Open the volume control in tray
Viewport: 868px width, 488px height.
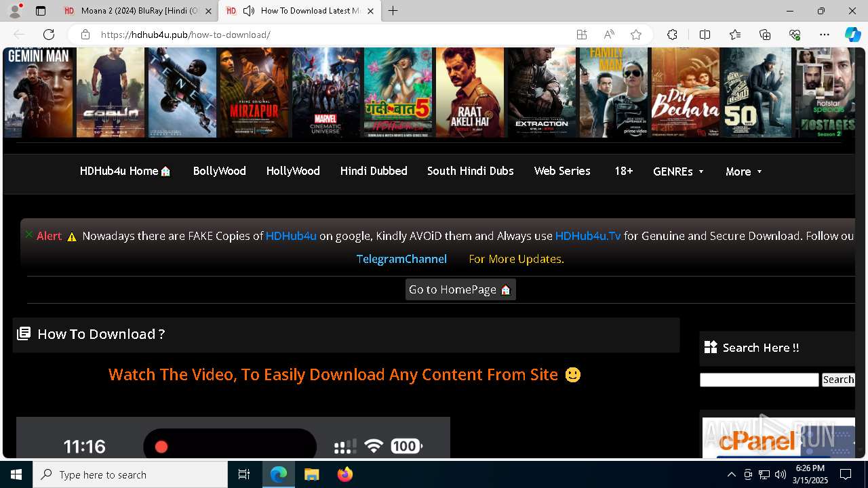pos(780,474)
